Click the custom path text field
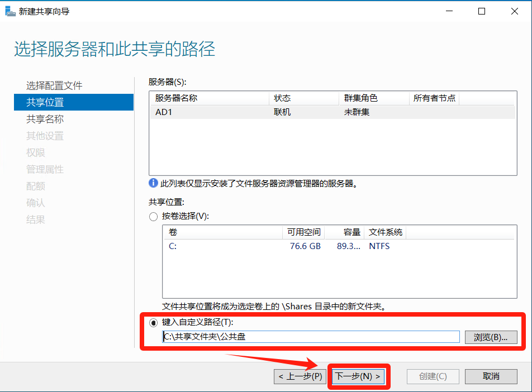This screenshot has width=532, height=392. point(311,337)
